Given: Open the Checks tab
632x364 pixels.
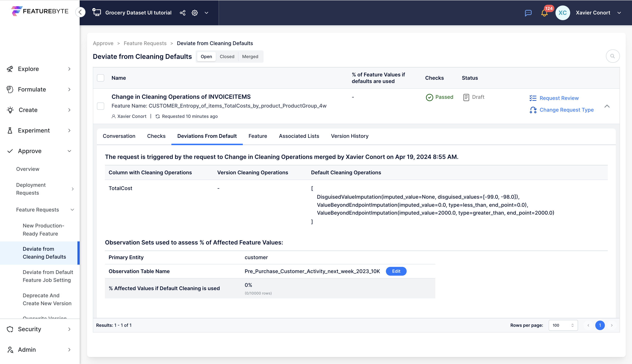Looking at the screenshot, I should pyautogui.click(x=156, y=136).
